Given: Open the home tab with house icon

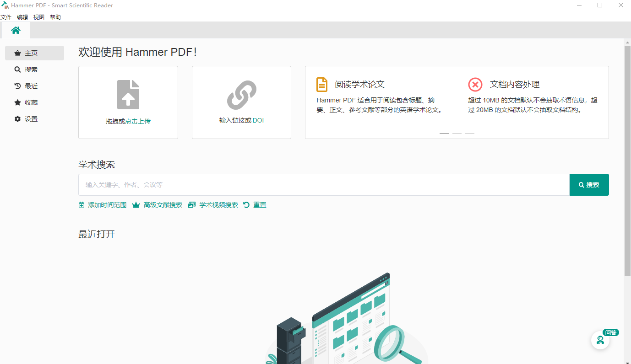Looking at the screenshot, I should 16,30.
